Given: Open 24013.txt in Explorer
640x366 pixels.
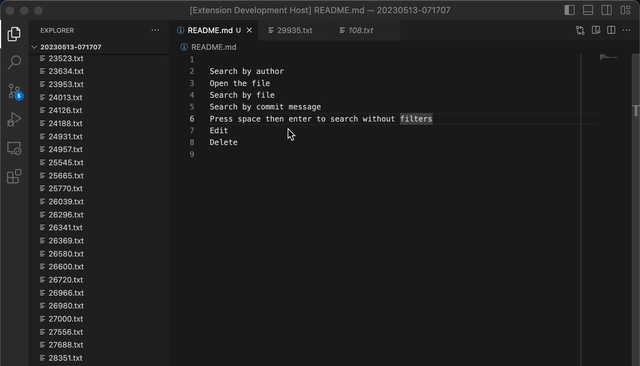Looking at the screenshot, I should tap(99, 97).
